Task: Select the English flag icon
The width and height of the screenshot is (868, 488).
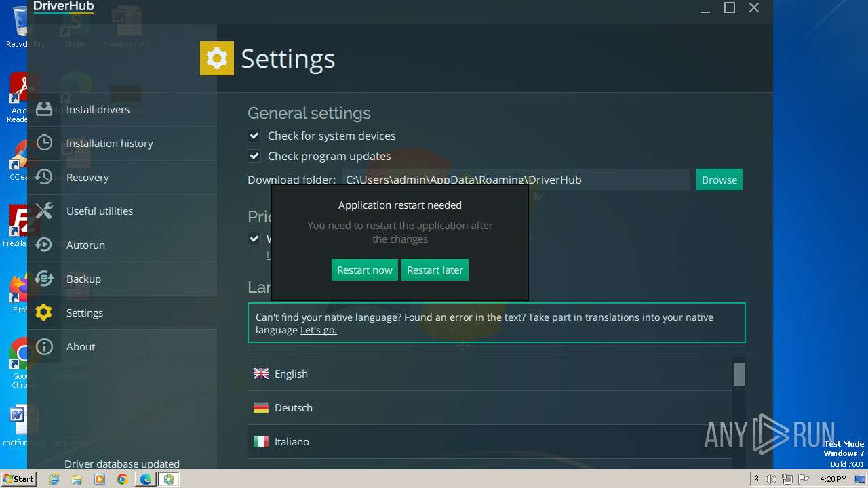Action: click(x=261, y=373)
